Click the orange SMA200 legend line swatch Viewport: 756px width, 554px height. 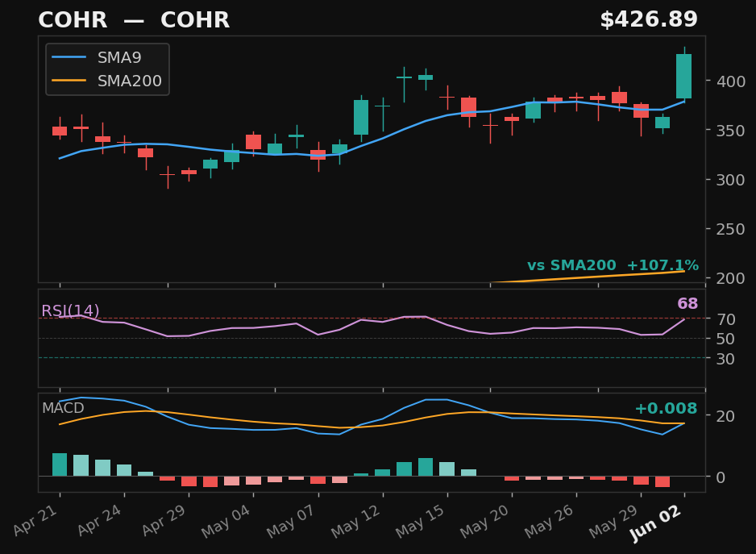[69, 80]
